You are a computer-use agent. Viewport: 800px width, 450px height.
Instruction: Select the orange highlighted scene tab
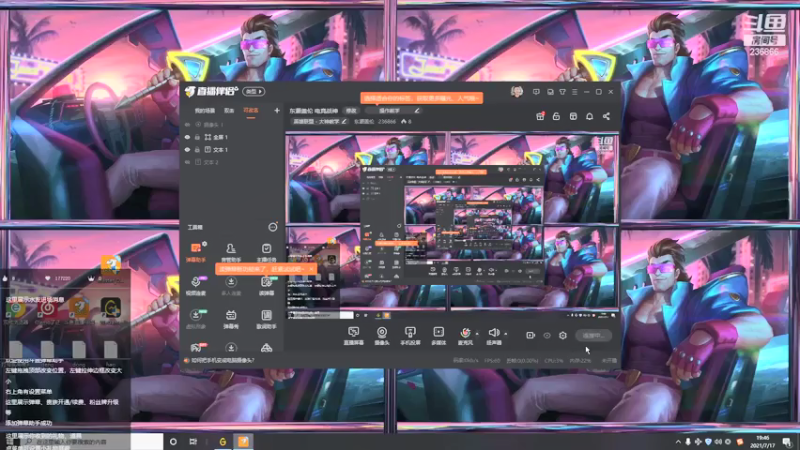[x=251, y=111]
